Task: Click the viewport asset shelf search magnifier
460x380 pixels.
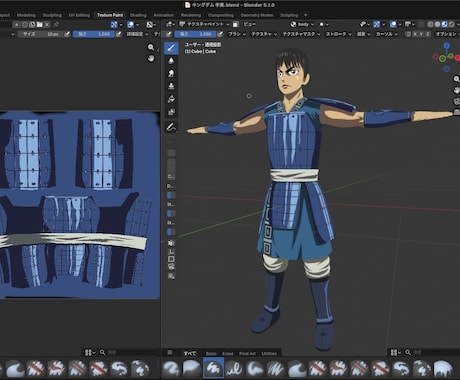Action: tap(408, 352)
